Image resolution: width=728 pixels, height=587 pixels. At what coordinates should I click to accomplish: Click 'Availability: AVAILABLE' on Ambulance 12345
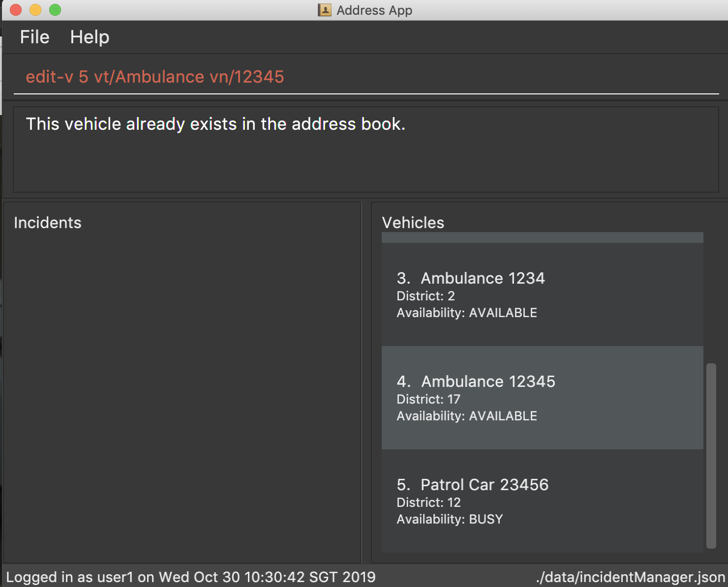click(467, 416)
